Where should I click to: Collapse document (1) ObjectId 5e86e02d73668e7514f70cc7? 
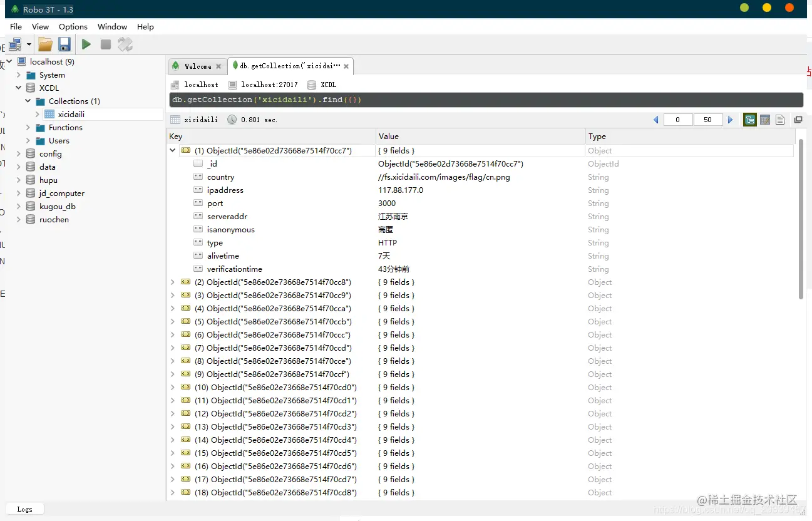[172, 150]
